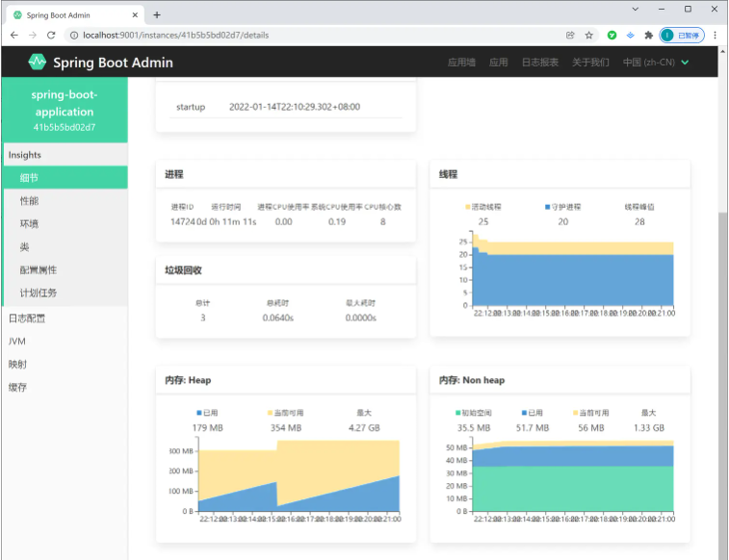The width and height of the screenshot is (729, 560).
Task: Open the tab search chevron in title bar
Action: [x=635, y=9]
